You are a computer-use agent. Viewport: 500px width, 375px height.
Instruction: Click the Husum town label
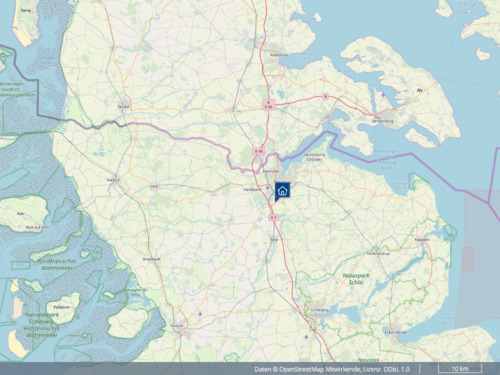point(177,325)
